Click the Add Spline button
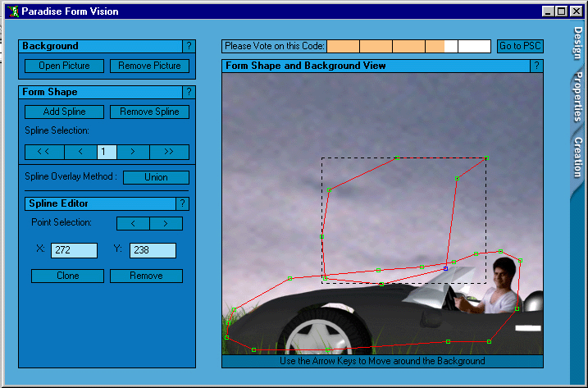 (63, 112)
